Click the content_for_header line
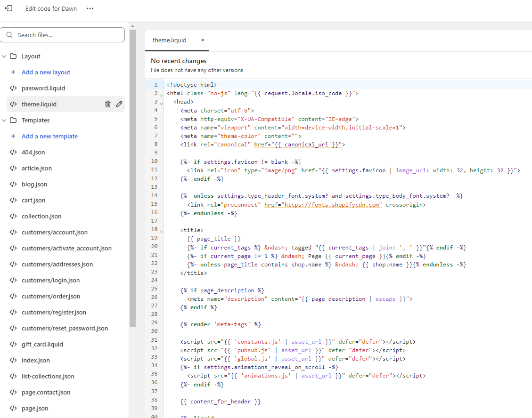This screenshot has height=418, width=532. (221, 402)
